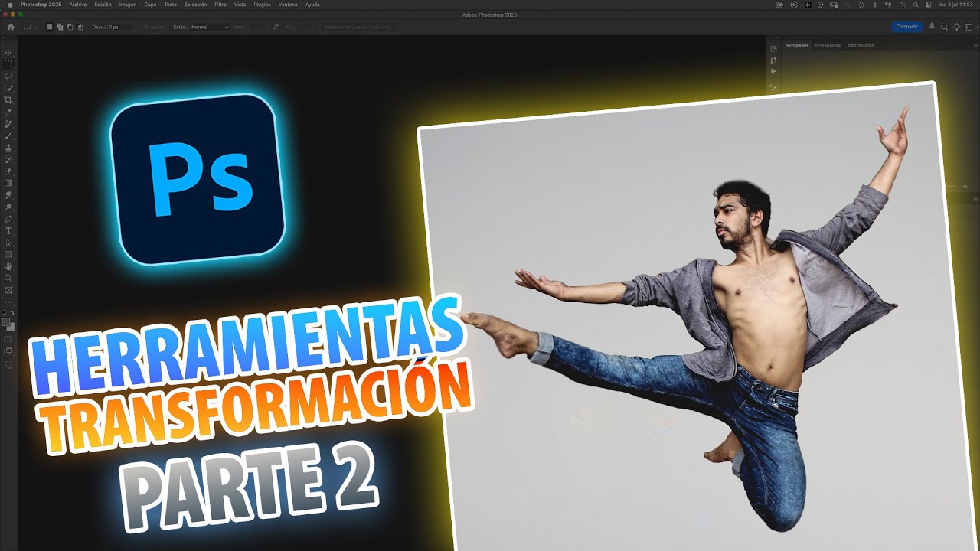Viewport: 980px width, 551px height.
Task: Open Capa menu
Action: tap(150, 5)
